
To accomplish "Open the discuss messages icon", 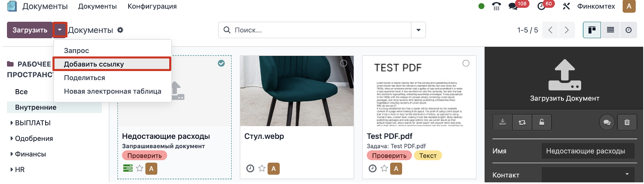I will [513, 6].
